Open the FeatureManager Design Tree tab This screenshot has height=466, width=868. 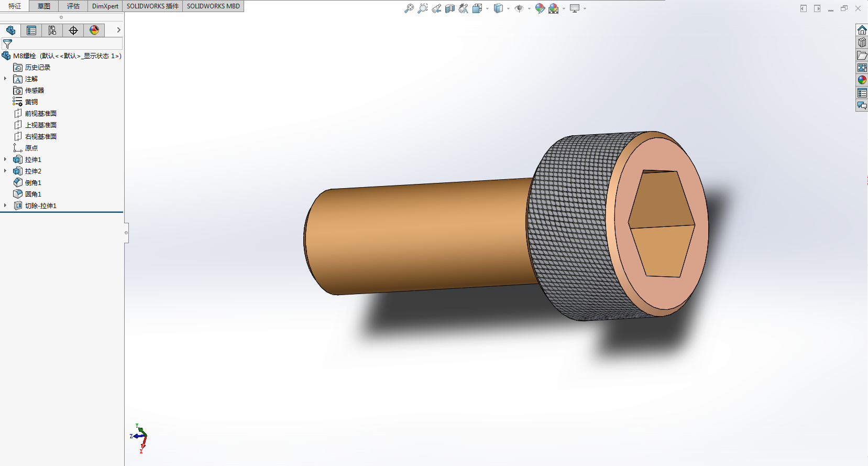click(10, 30)
